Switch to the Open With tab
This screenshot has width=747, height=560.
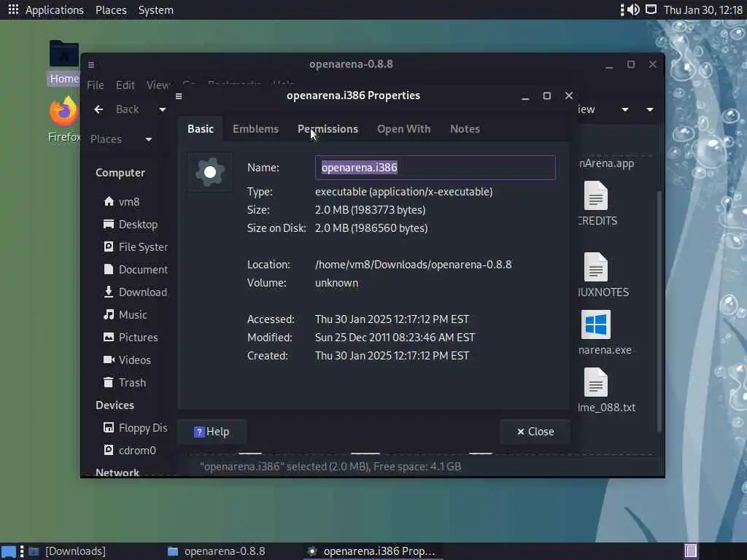(404, 129)
